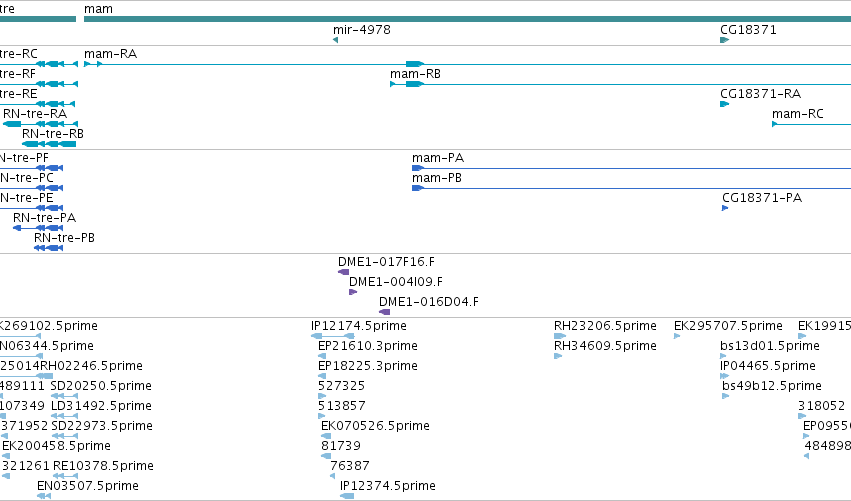
Task: Select the EK295707.5prime EST label
Action: [x=728, y=326]
